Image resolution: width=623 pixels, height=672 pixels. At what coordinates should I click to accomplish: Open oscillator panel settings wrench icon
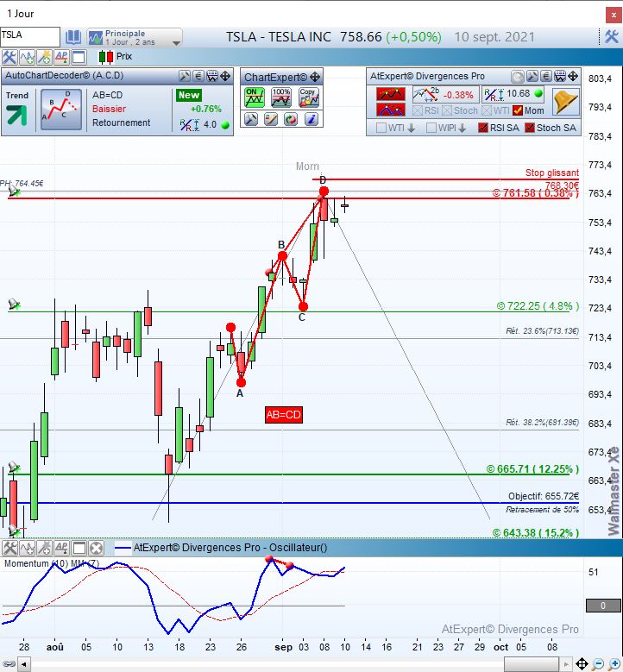pos(9,548)
